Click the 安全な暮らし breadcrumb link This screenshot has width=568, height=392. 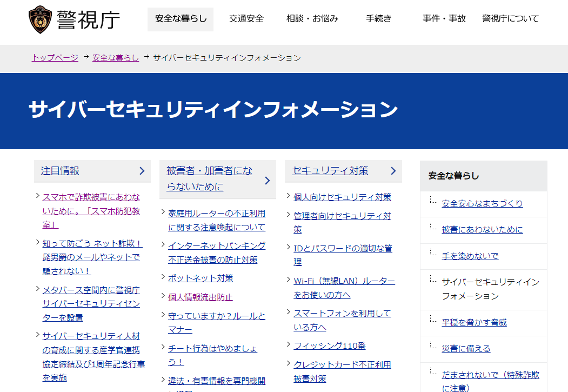(116, 58)
